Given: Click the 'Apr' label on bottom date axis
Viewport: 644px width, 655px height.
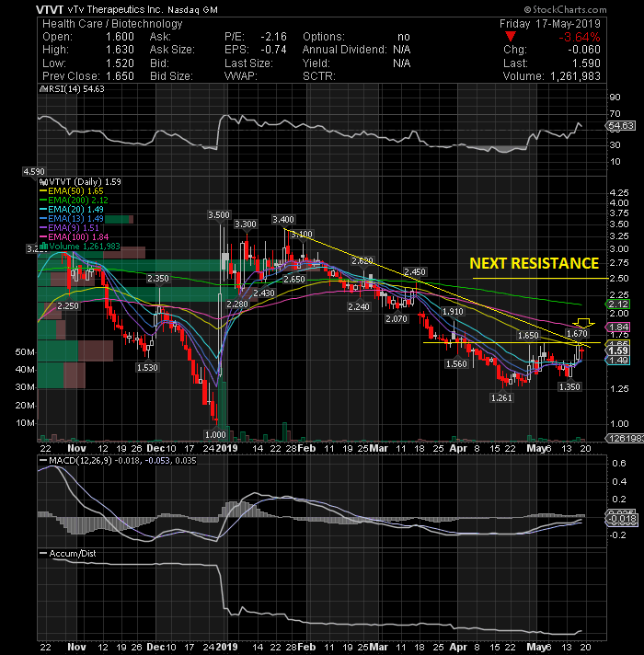Looking at the screenshot, I should point(458,647).
